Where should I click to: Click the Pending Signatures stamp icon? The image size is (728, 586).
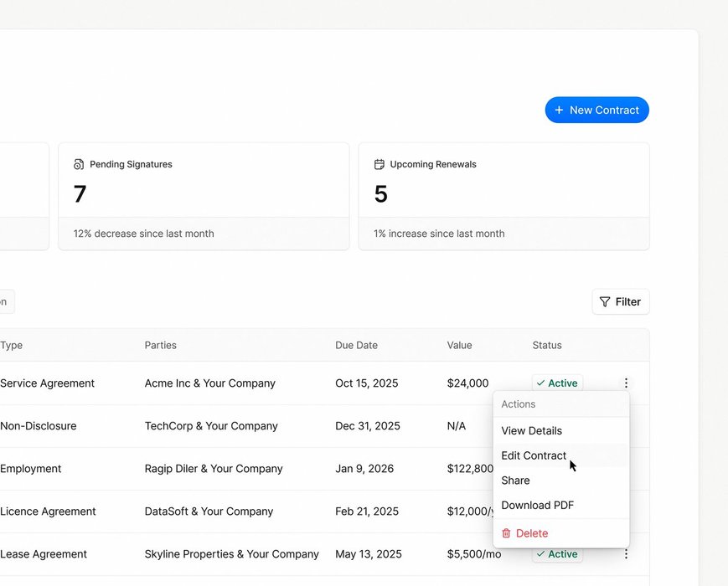pyautogui.click(x=79, y=165)
